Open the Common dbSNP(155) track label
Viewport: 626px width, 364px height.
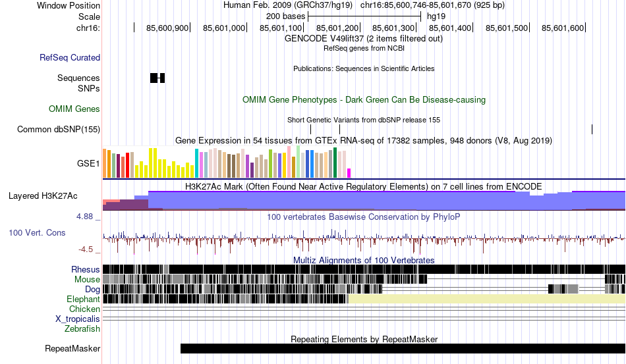click(59, 129)
